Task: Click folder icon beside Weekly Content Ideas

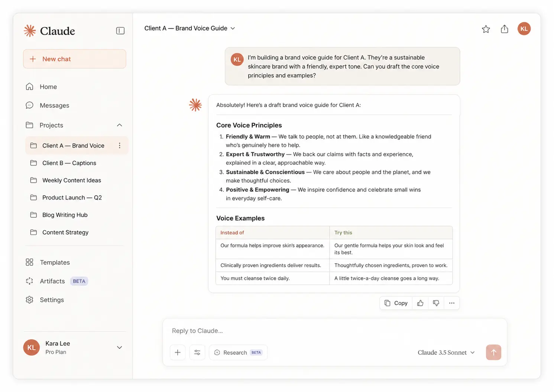Action: pos(33,180)
